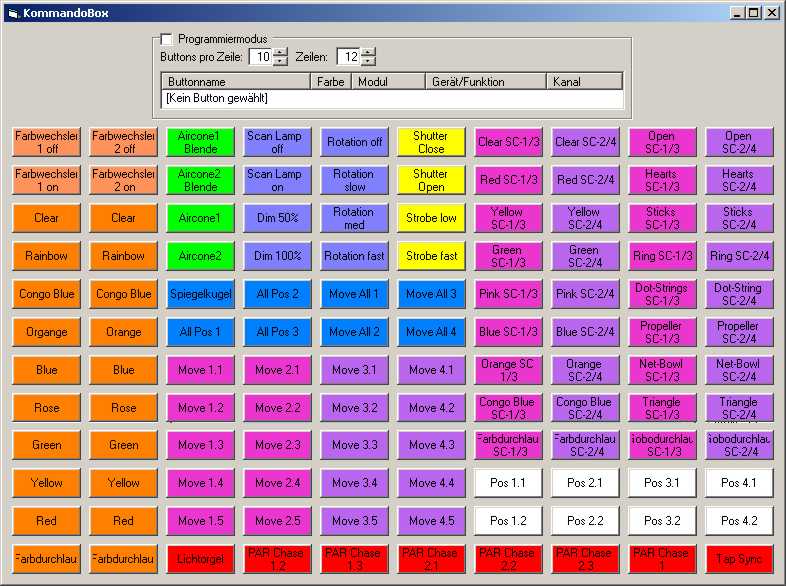Choose the Rotation slow button
This screenshot has width=786, height=586.
[354, 180]
